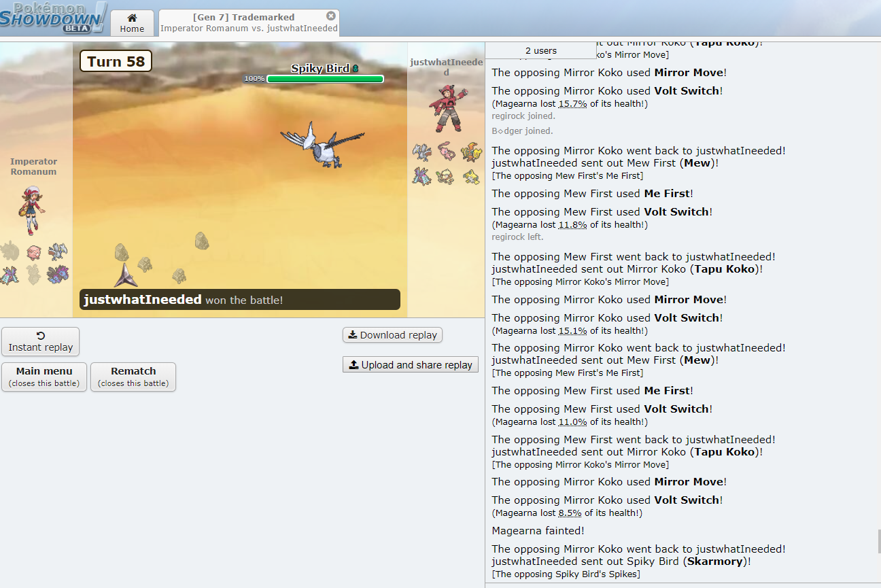Close the Gen 7 Trademarked battle tab

point(331,16)
